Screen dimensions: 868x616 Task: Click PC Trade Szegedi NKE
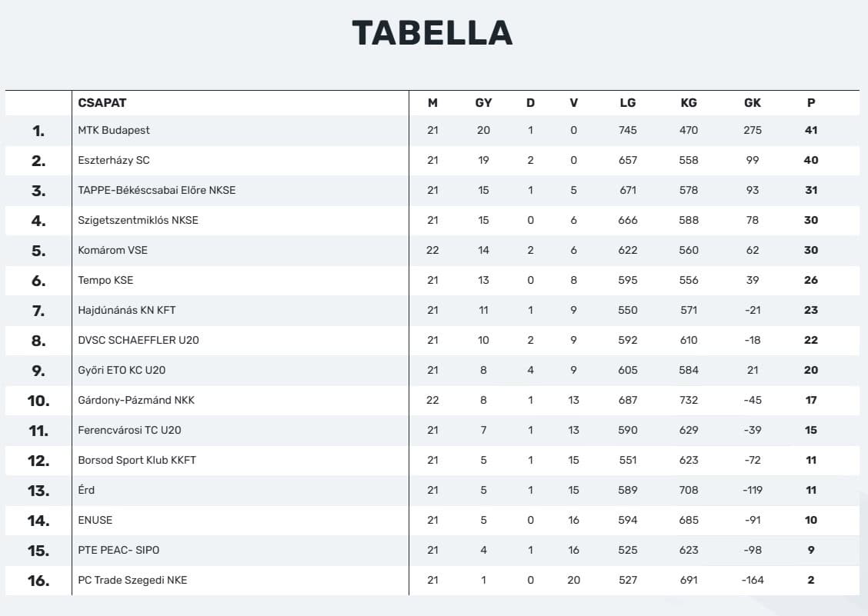(x=132, y=580)
